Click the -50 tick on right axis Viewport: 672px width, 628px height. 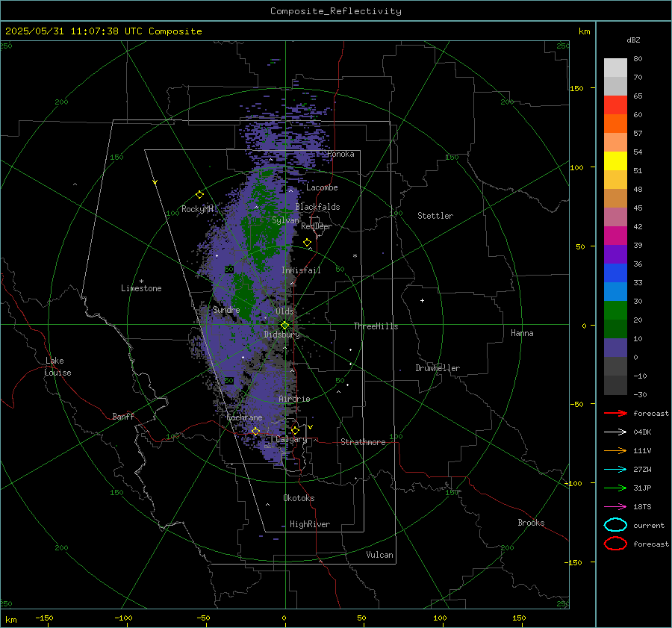(x=576, y=404)
